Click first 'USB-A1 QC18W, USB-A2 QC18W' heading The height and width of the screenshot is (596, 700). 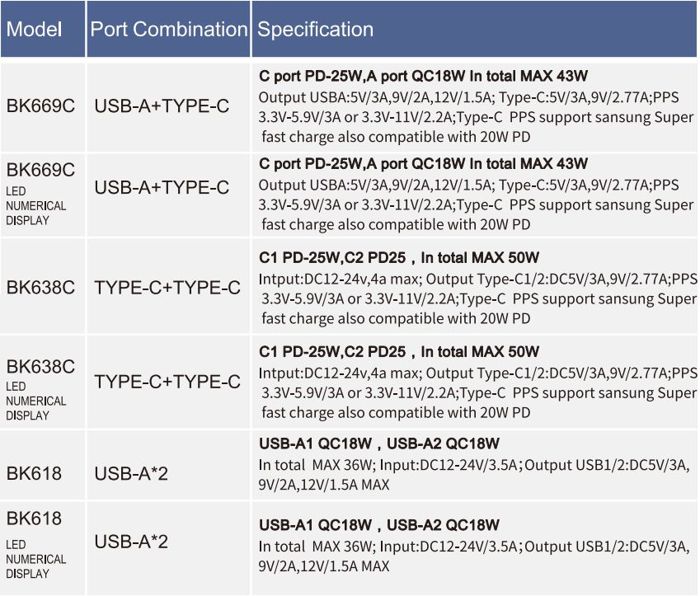(x=379, y=443)
